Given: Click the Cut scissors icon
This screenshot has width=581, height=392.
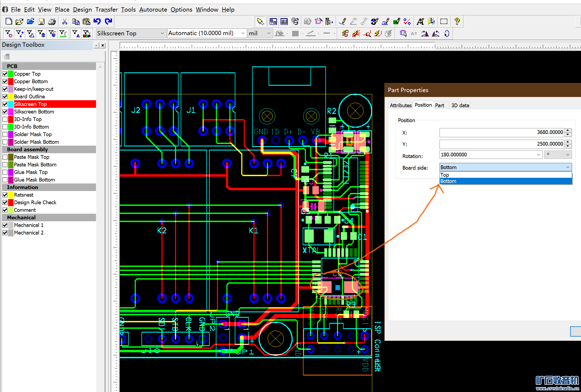Looking at the screenshot, I should 65,22.
